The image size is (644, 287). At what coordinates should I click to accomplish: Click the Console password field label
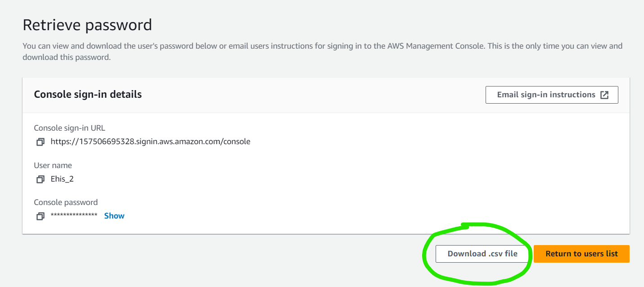(66, 202)
